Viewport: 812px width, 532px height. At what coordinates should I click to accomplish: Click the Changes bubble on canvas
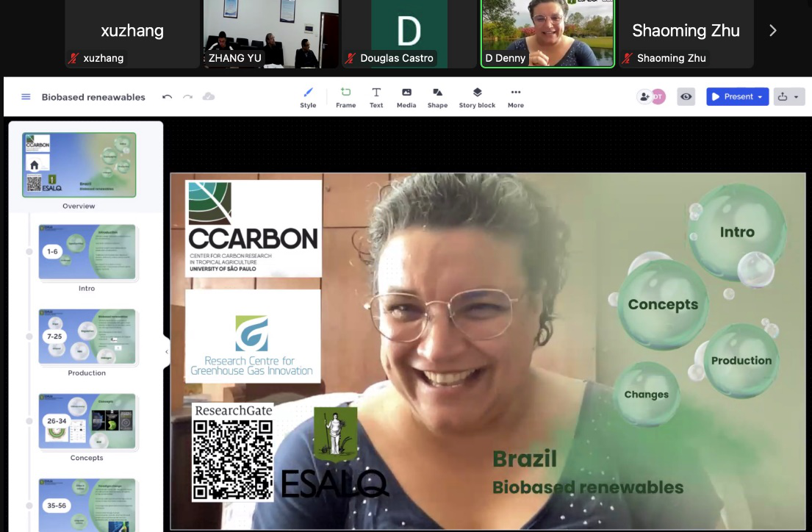click(x=646, y=394)
